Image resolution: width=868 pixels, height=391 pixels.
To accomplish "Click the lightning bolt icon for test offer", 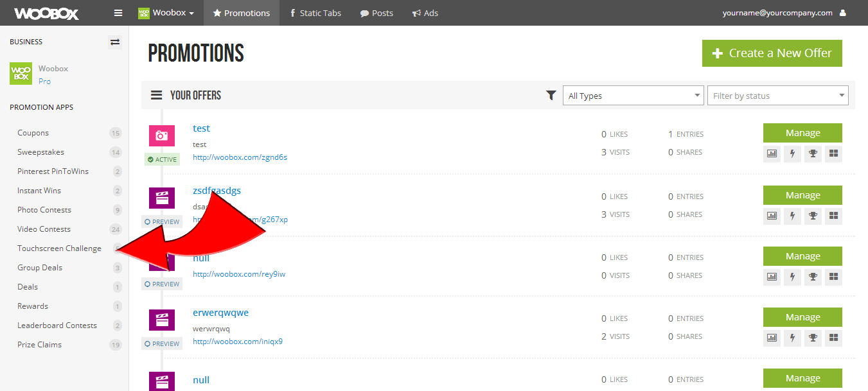I will pyautogui.click(x=792, y=154).
